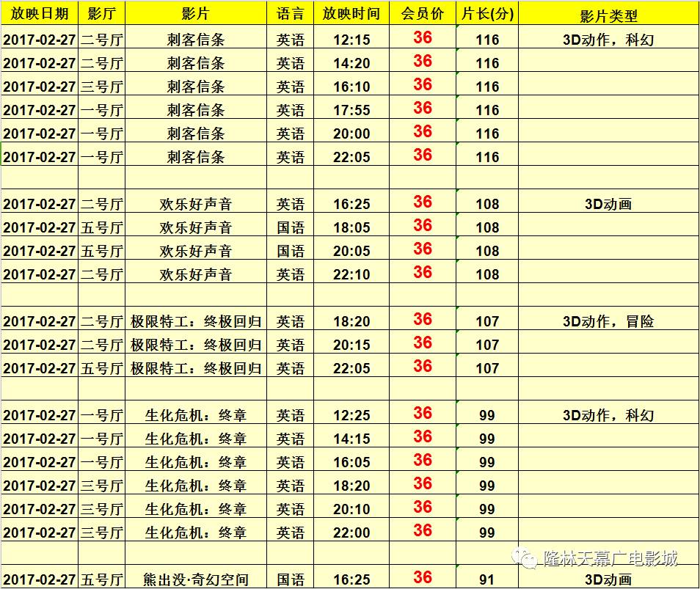Image resolution: width=700 pixels, height=589 pixels.
Task: Select 生化危机：终章 in 14:15 row
Action: [x=195, y=437]
